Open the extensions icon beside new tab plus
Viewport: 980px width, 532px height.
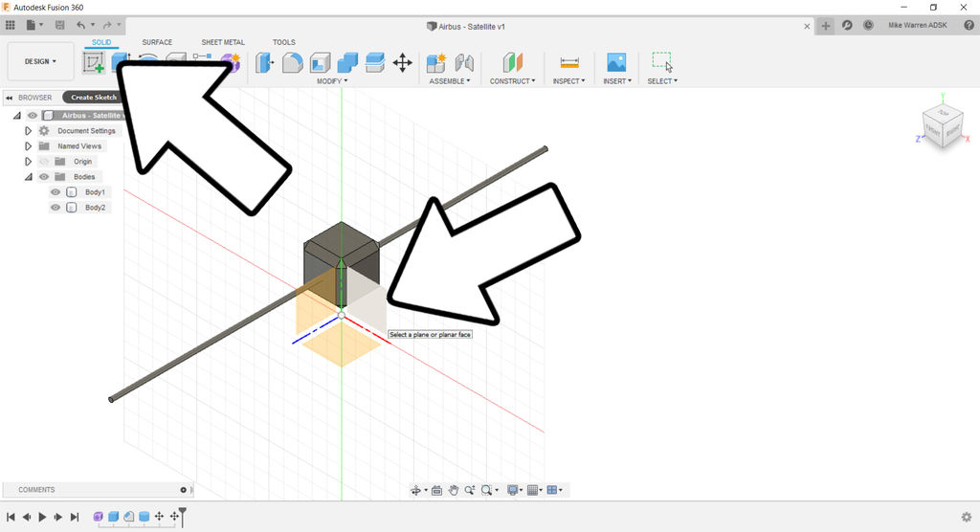(x=847, y=25)
